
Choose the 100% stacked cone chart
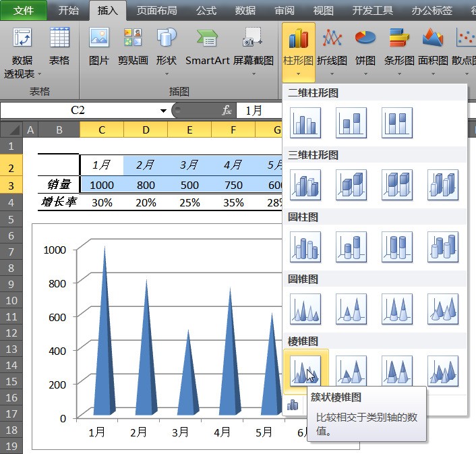(x=397, y=309)
